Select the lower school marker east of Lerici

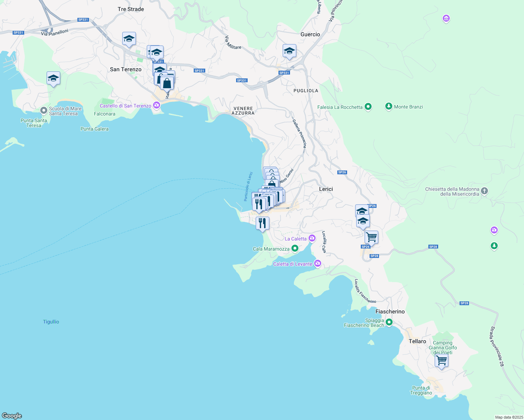[x=363, y=222]
